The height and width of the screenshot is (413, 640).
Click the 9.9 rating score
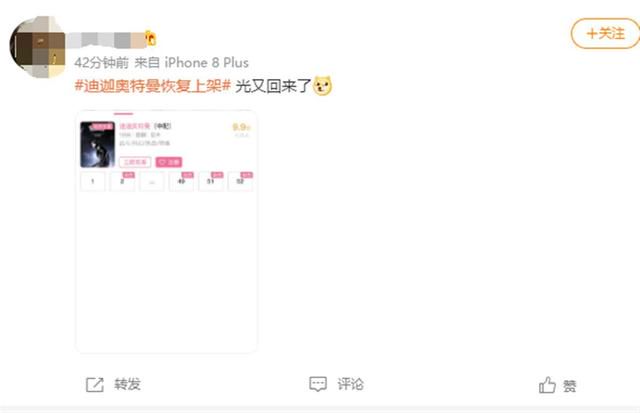point(241,127)
